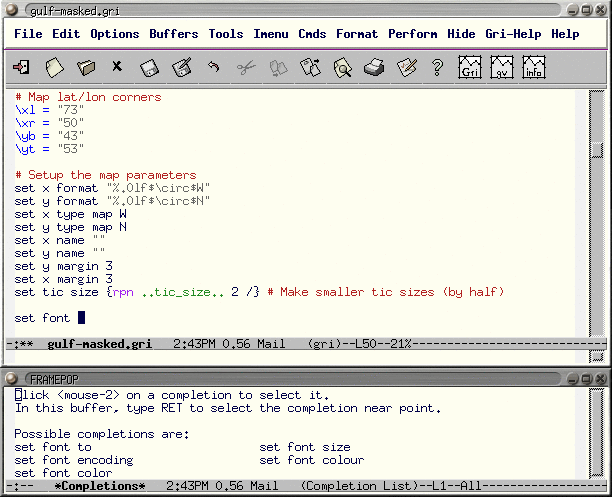Click the save diskette toolbar icon
This screenshot has height=497, width=612.
click(x=149, y=68)
